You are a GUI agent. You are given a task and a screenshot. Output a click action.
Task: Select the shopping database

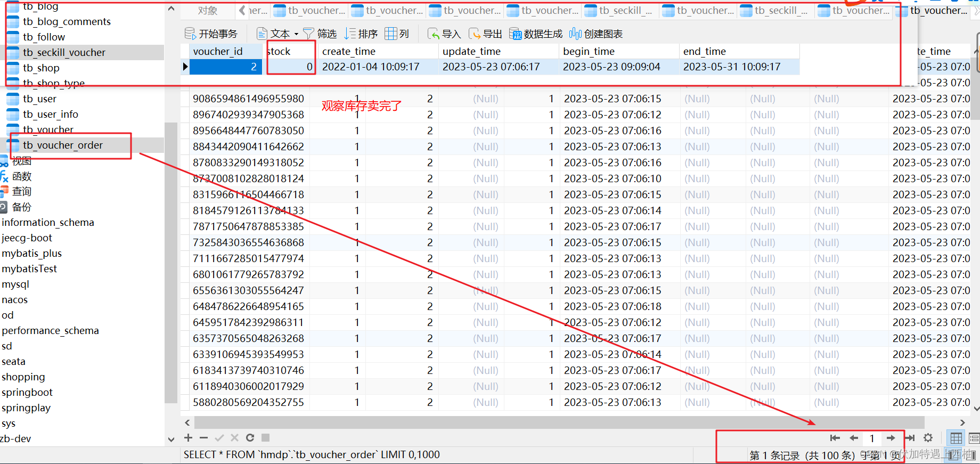coord(23,377)
